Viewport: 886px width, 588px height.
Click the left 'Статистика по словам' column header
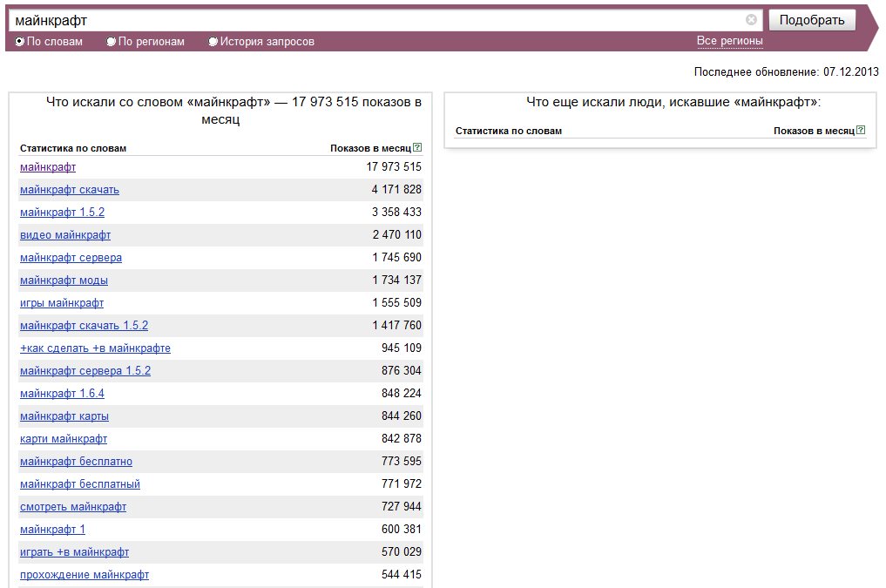[x=73, y=148]
